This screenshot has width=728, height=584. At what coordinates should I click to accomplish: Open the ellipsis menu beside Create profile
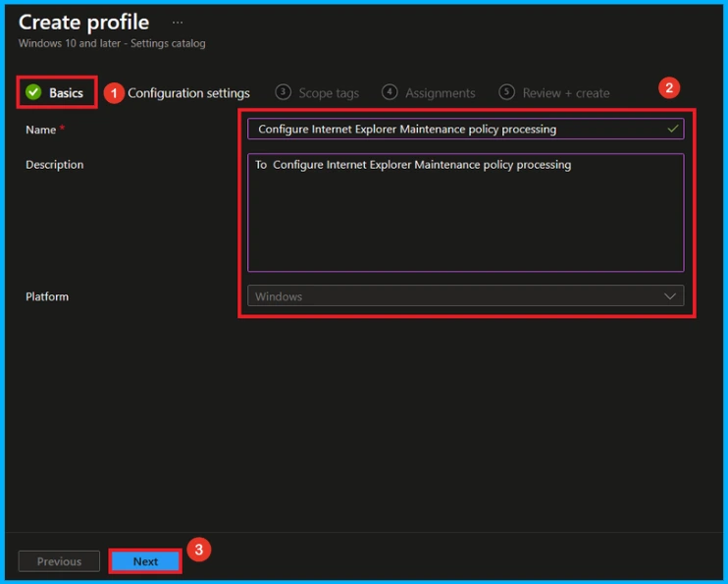point(178,23)
